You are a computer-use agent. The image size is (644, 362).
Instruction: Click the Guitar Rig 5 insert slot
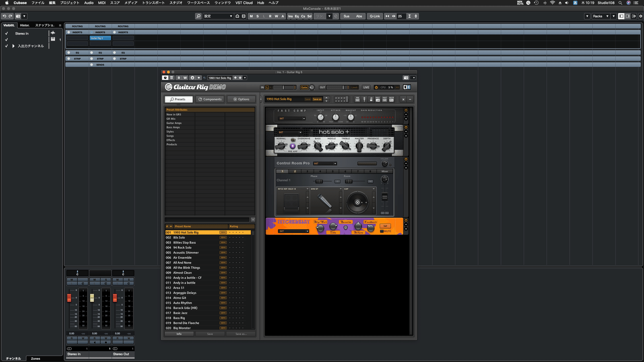[x=100, y=38]
